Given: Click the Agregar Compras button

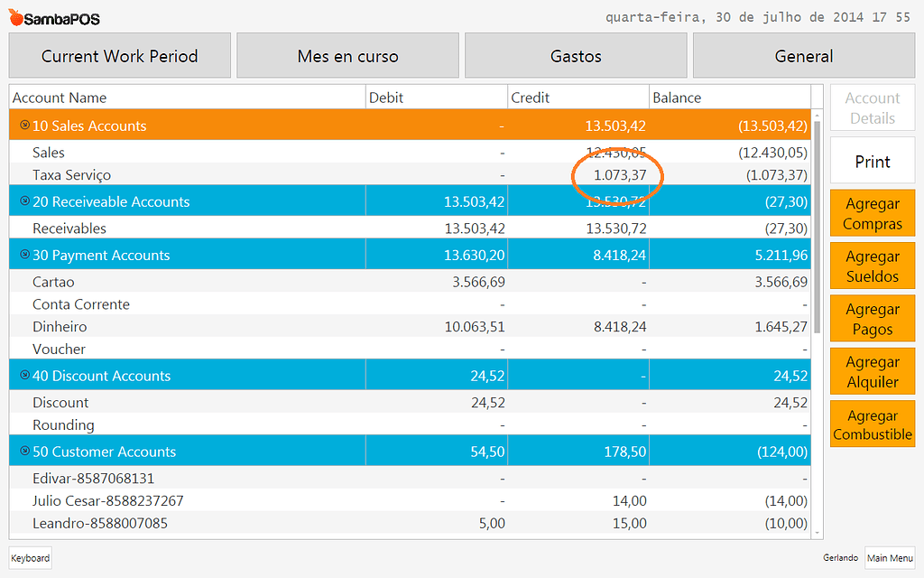Looking at the screenshot, I should (x=872, y=213).
